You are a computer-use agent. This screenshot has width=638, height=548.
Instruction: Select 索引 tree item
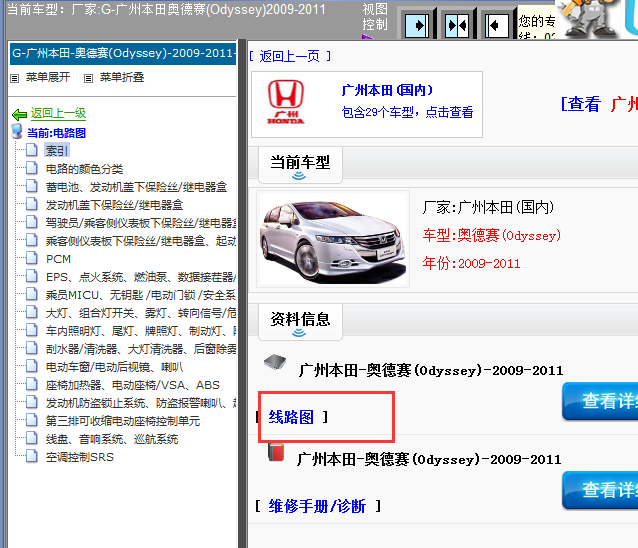(57, 151)
